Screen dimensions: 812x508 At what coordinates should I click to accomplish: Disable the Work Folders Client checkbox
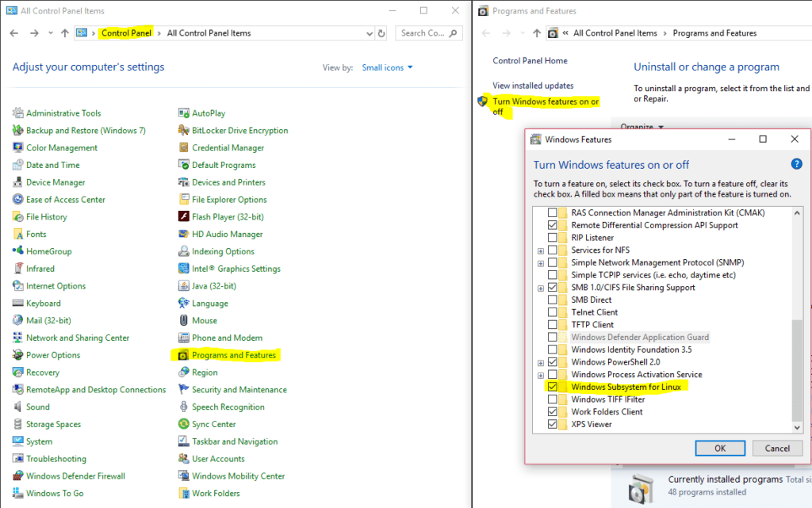[x=553, y=411]
